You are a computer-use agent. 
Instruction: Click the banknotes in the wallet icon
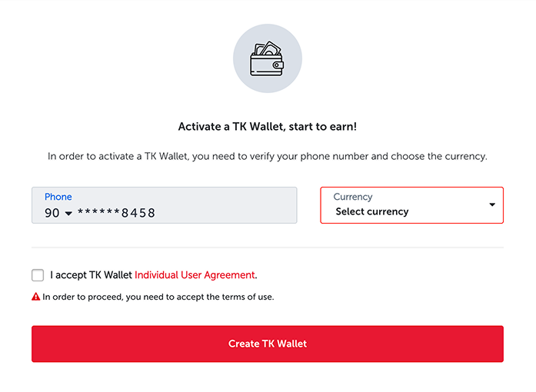pos(268,49)
